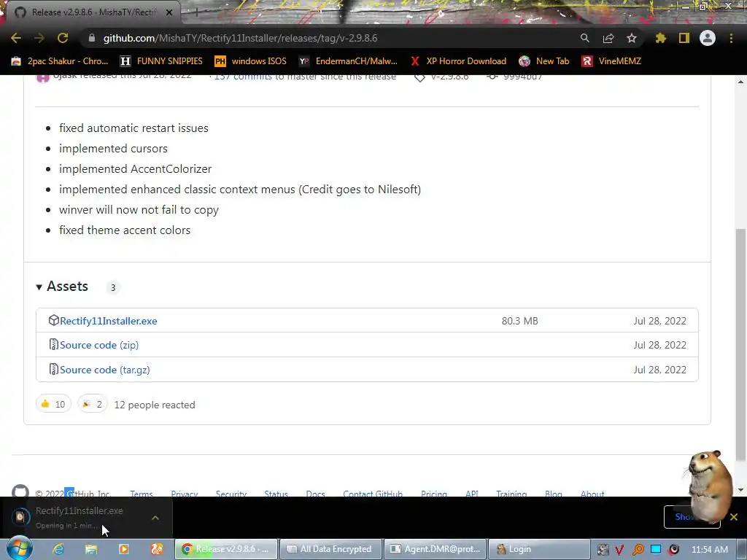Viewport: 747px width, 560px height.
Task: Open the address bar zoom magnifier icon
Action: [x=584, y=38]
